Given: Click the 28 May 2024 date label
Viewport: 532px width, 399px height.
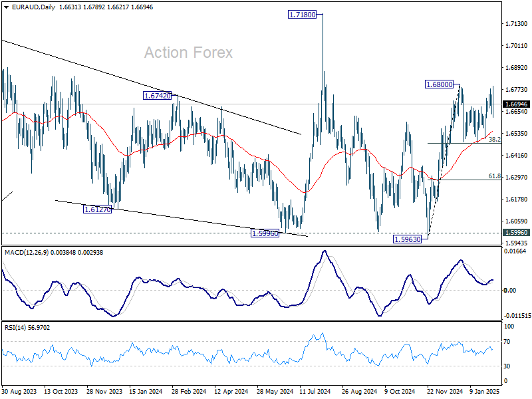Looking at the screenshot, I should (x=275, y=391).
